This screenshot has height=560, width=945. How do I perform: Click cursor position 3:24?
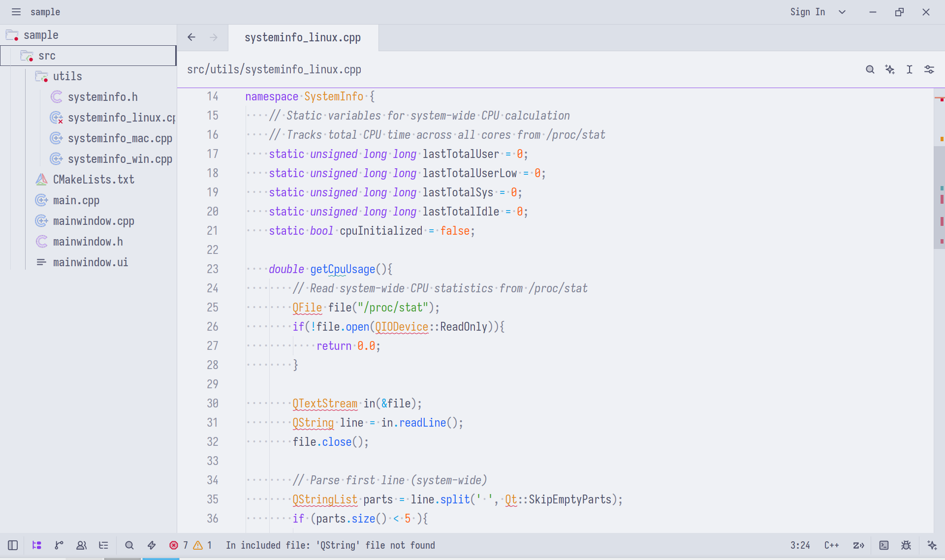coord(800,545)
